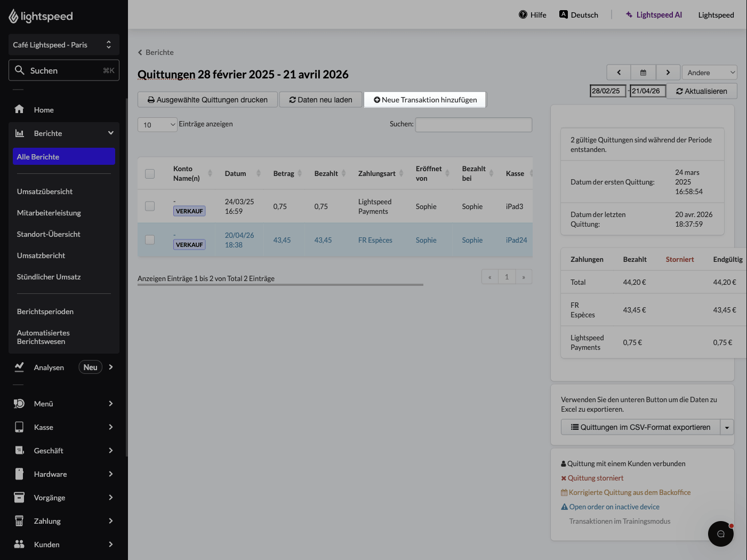Click the Geschäft icon
This screenshot has height=560, width=747.
[19, 450]
